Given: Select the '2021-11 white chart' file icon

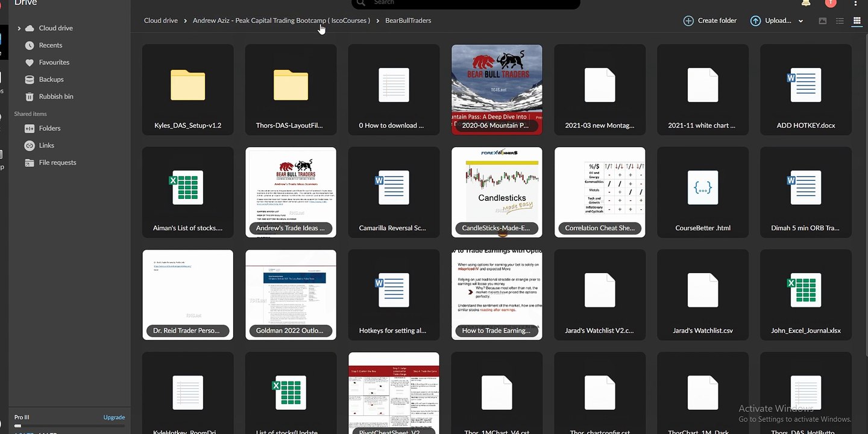Looking at the screenshot, I should point(703,85).
